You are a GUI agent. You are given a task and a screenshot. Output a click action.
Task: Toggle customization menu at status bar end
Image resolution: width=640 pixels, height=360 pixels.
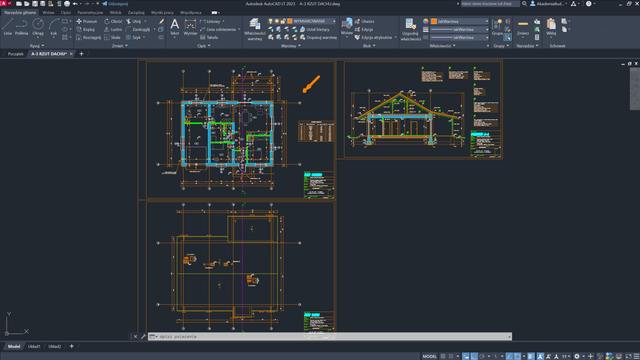tap(637, 356)
